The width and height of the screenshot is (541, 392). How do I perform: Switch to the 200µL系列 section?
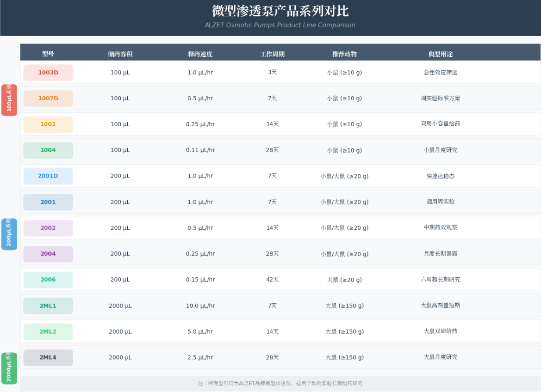point(9,234)
